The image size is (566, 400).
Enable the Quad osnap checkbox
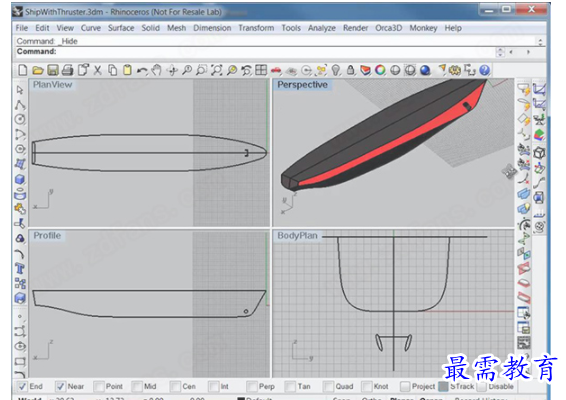[328, 386]
